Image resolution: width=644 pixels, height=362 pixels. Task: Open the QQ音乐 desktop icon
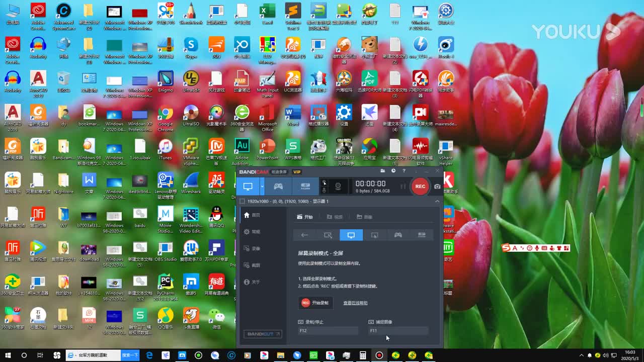coord(166,318)
